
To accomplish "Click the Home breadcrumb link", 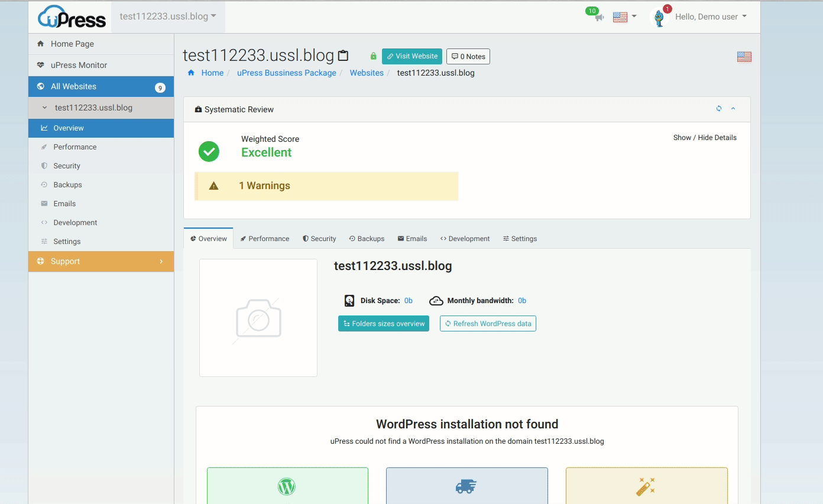I will pos(212,73).
